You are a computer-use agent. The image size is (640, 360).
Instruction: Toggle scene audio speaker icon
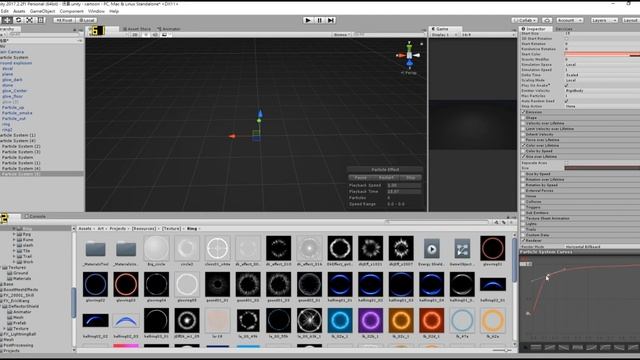(155, 35)
